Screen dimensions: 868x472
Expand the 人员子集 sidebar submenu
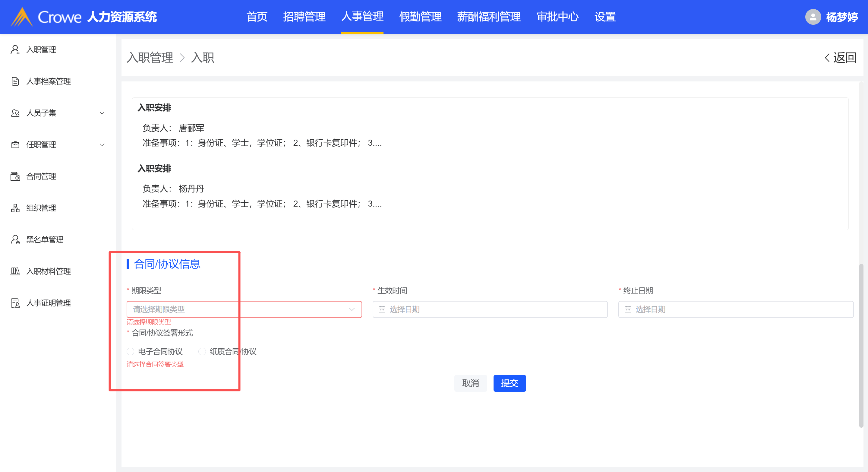(102, 113)
